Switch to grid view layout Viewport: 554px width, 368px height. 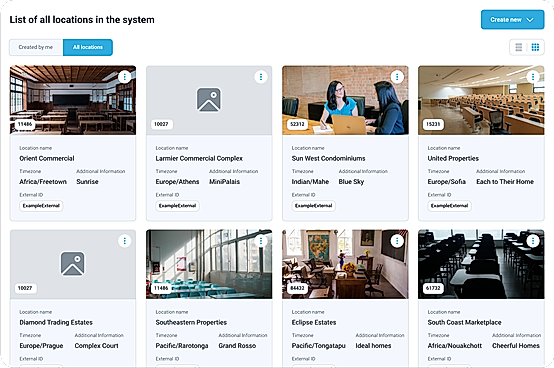click(x=535, y=47)
